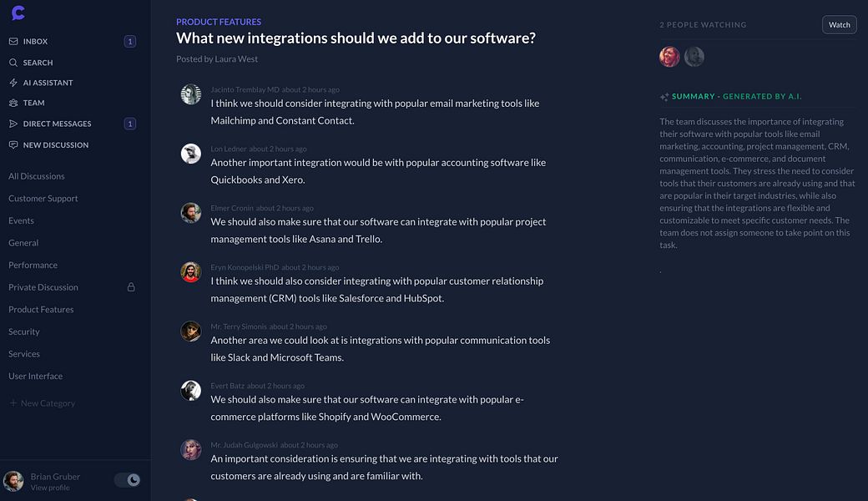Click the second grey watcher avatar
868x501 pixels.
pos(694,57)
